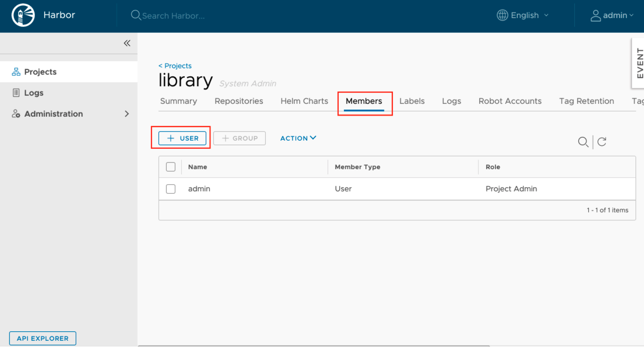Click the Harbor lighthouse logo
644x347 pixels.
[23, 16]
